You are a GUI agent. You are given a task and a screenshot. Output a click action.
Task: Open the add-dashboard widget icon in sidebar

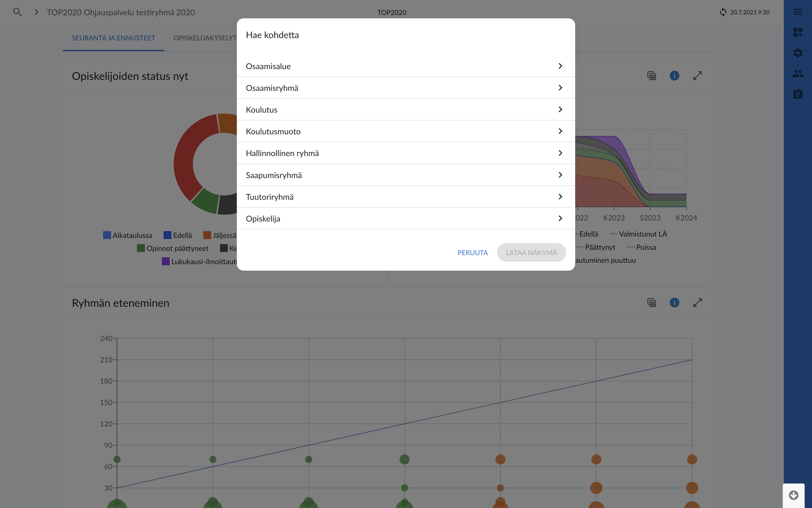[798, 32]
